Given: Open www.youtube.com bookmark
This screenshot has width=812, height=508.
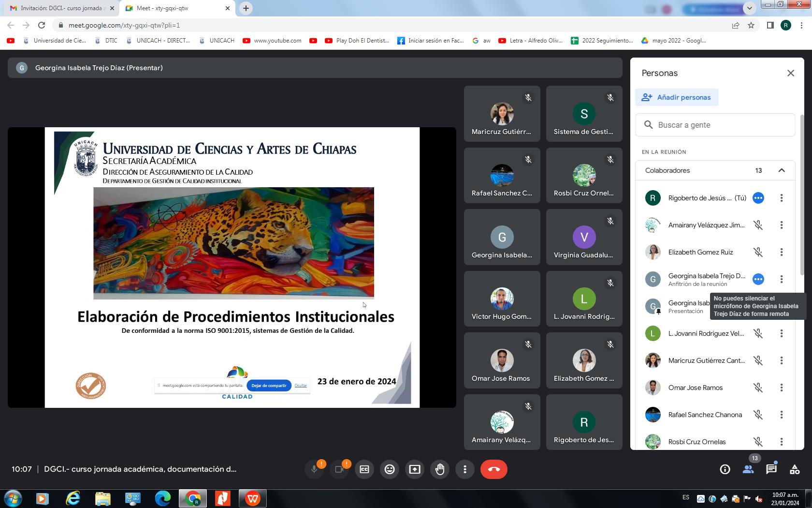Looking at the screenshot, I should pyautogui.click(x=272, y=41).
